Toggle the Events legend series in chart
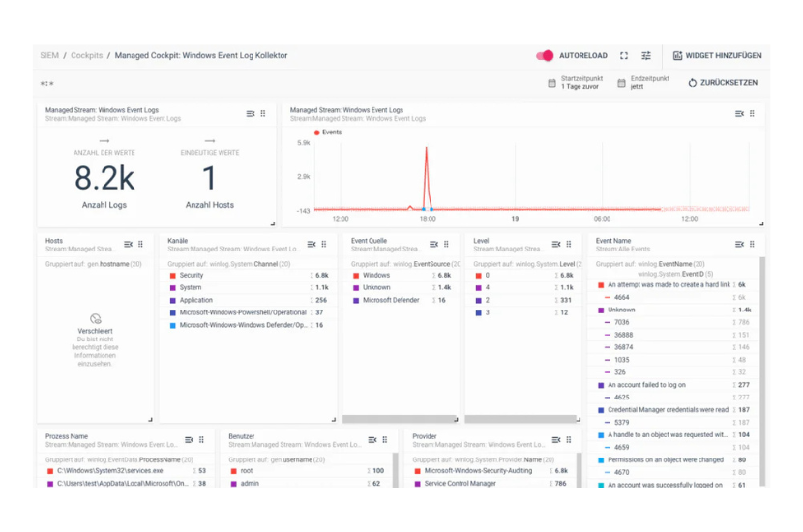The height and width of the screenshot is (532, 803). pos(329,133)
